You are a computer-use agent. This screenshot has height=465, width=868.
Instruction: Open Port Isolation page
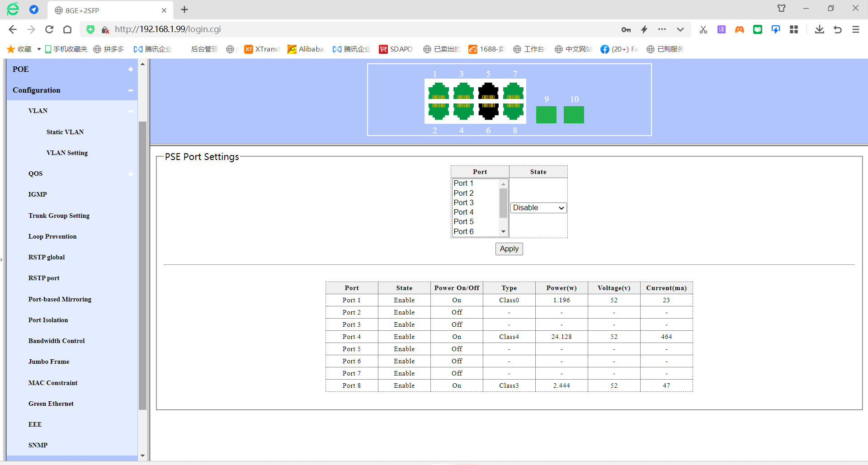(48, 320)
